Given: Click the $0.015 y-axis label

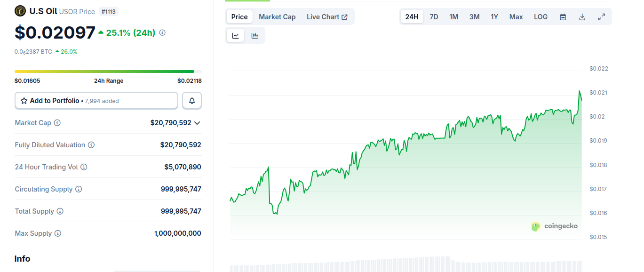Looking at the screenshot, I should 599,237.
